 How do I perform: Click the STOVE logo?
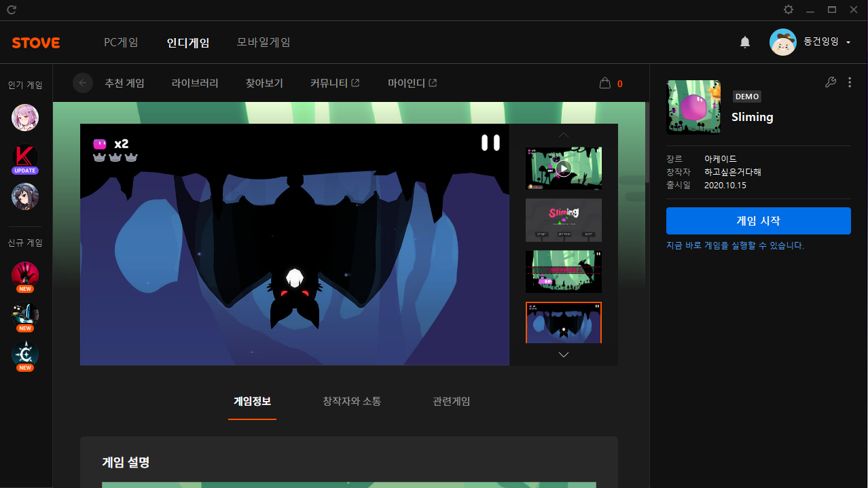click(36, 43)
